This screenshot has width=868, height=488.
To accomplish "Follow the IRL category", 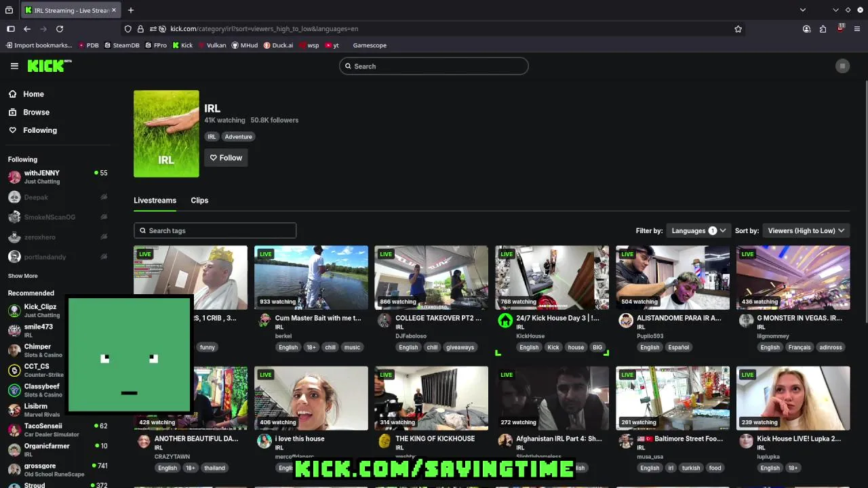I will pos(226,158).
